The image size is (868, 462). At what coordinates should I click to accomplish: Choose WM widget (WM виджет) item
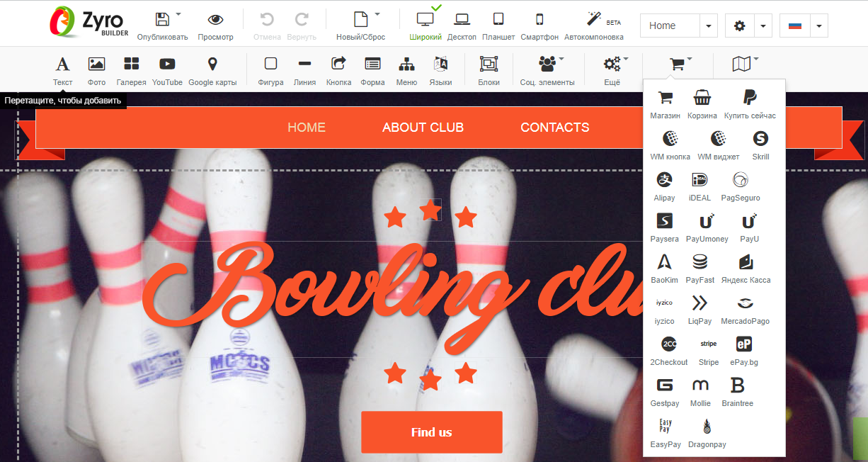pyautogui.click(x=719, y=146)
